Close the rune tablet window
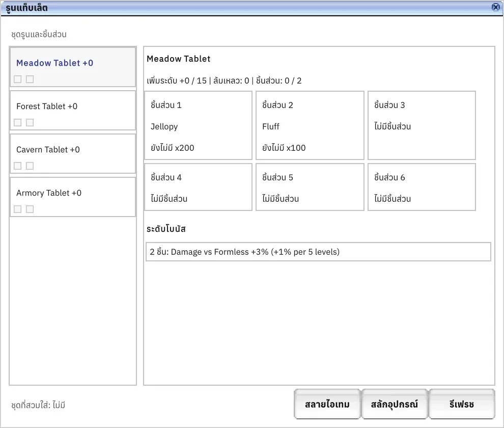This screenshot has height=428, width=504. (496, 7)
